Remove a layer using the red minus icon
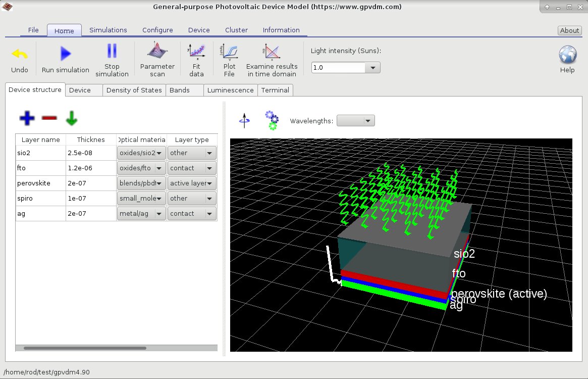 [x=49, y=118]
